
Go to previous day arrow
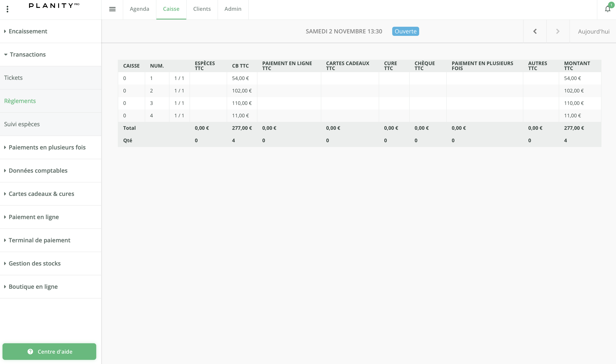[x=535, y=31]
